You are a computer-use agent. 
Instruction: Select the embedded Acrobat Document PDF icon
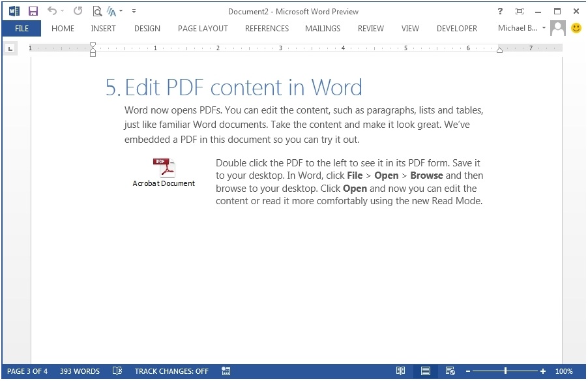164,168
